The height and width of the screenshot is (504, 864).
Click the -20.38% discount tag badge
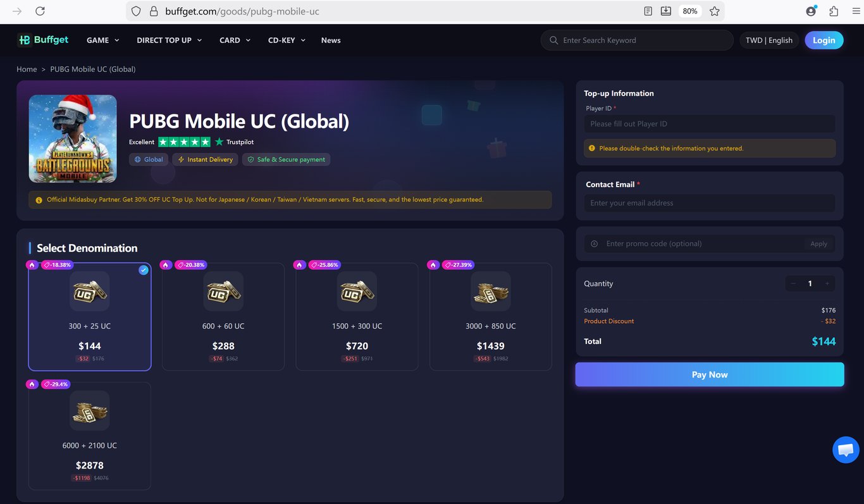(191, 265)
